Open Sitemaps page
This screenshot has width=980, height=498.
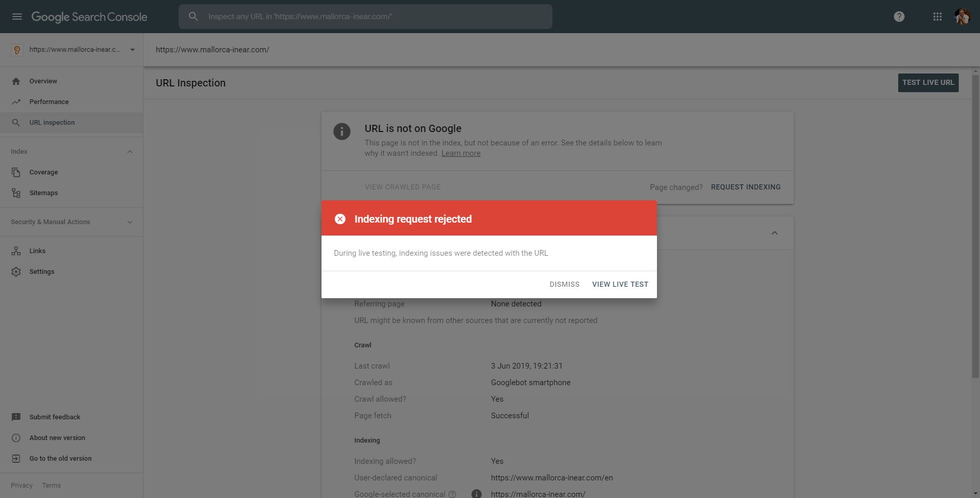point(71,193)
